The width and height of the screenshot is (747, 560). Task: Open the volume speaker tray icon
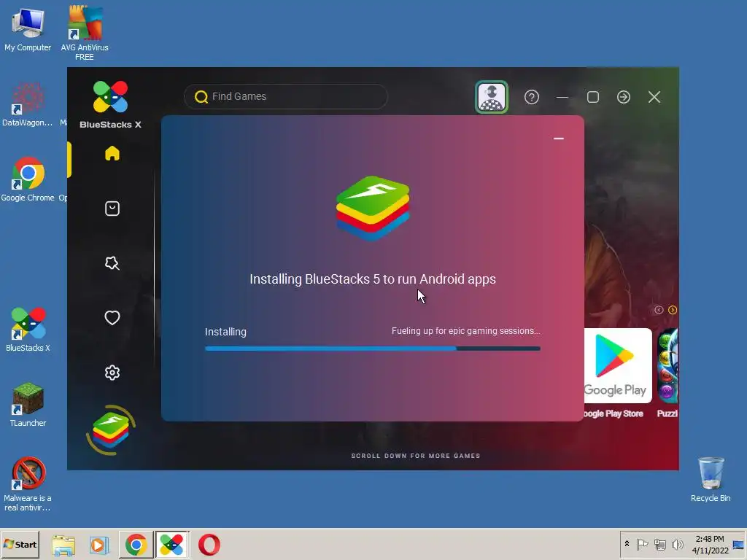click(x=677, y=544)
